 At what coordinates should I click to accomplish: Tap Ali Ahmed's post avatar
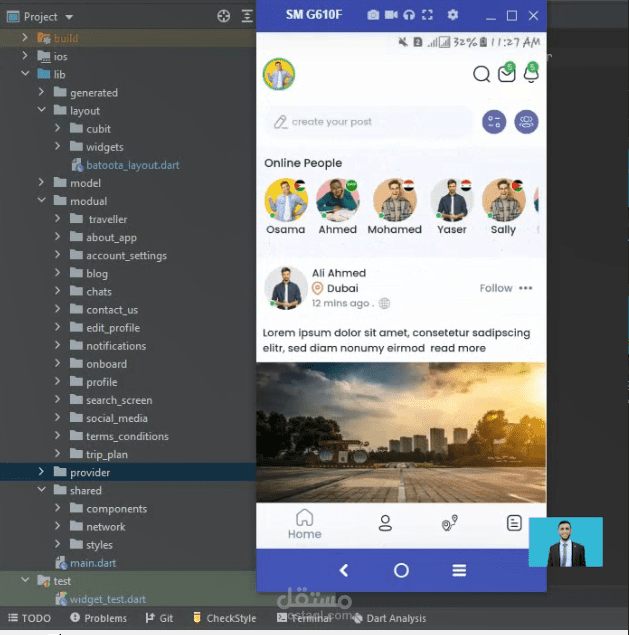pos(286,288)
